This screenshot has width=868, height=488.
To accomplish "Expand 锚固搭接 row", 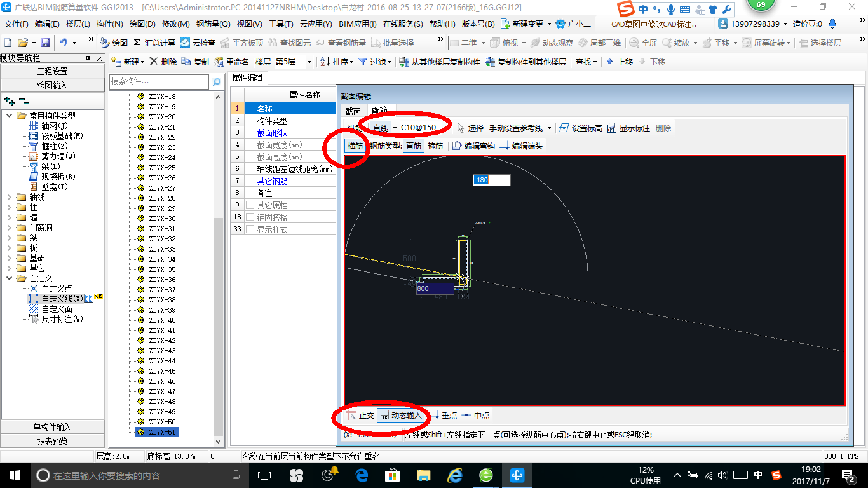I will coord(250,217).
